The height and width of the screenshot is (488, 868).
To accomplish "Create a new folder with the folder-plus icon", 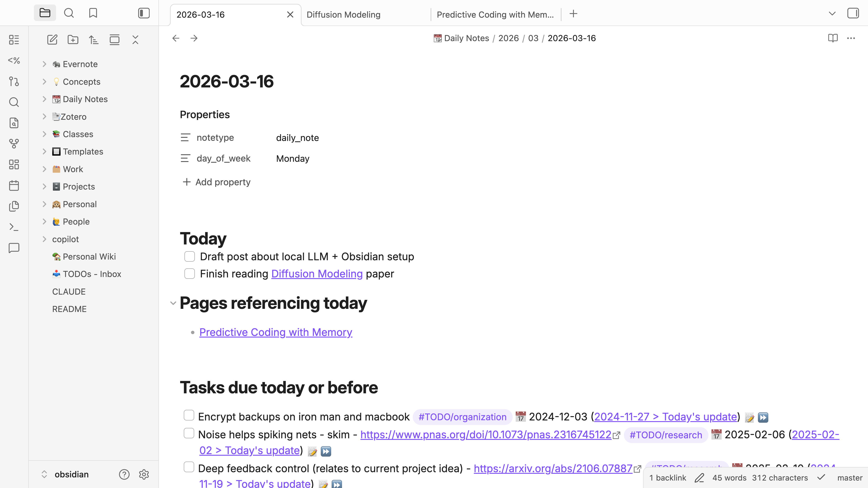I will point(73,40).
